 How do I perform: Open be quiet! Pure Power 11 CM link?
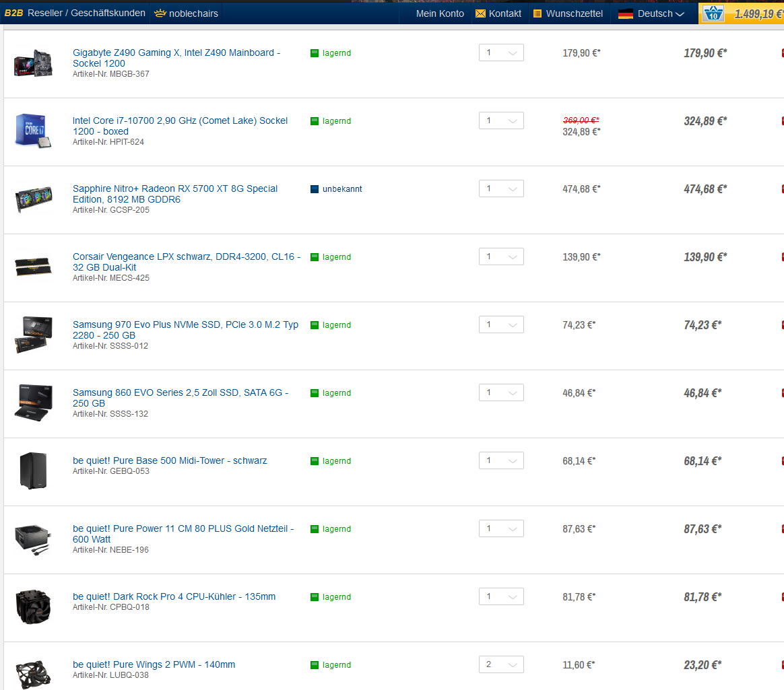click(x=183, y=534)
